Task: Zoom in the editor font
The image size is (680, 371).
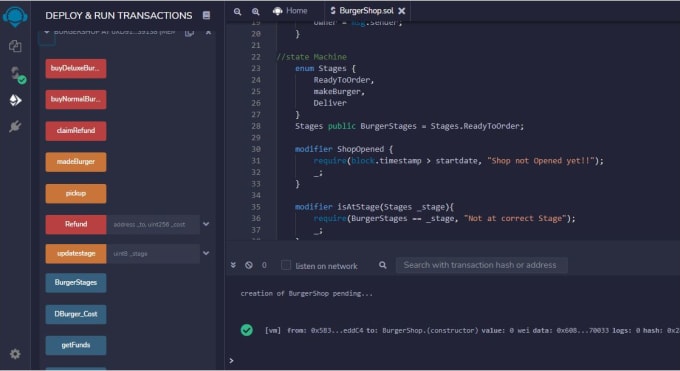Action: [256, 12]
